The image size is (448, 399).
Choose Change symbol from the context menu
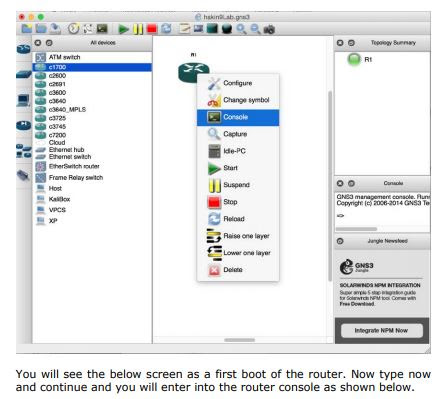tap(238, 100)
